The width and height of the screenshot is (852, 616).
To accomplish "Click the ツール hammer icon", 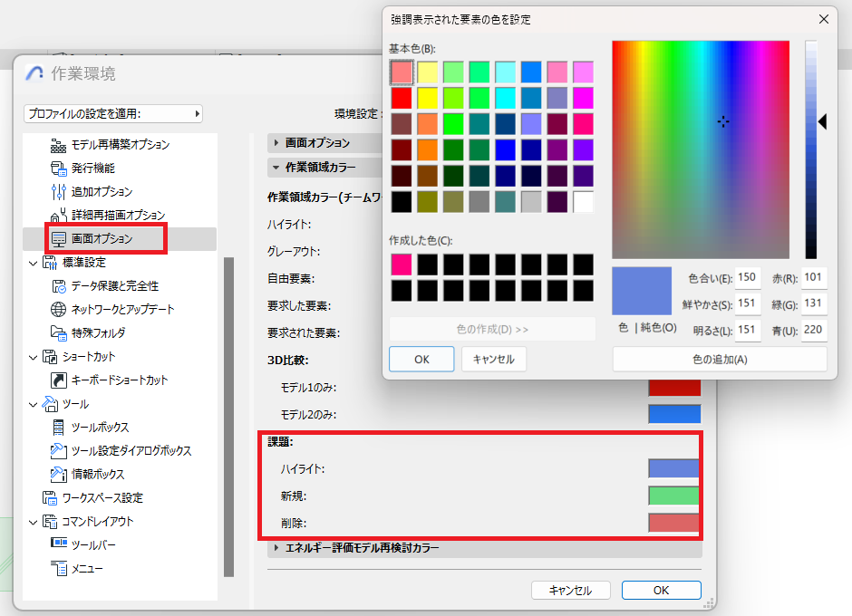I will [50, 404].
